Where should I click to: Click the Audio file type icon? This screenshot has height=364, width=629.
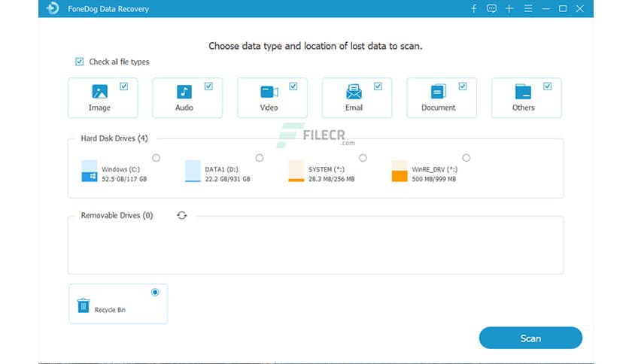184,92
